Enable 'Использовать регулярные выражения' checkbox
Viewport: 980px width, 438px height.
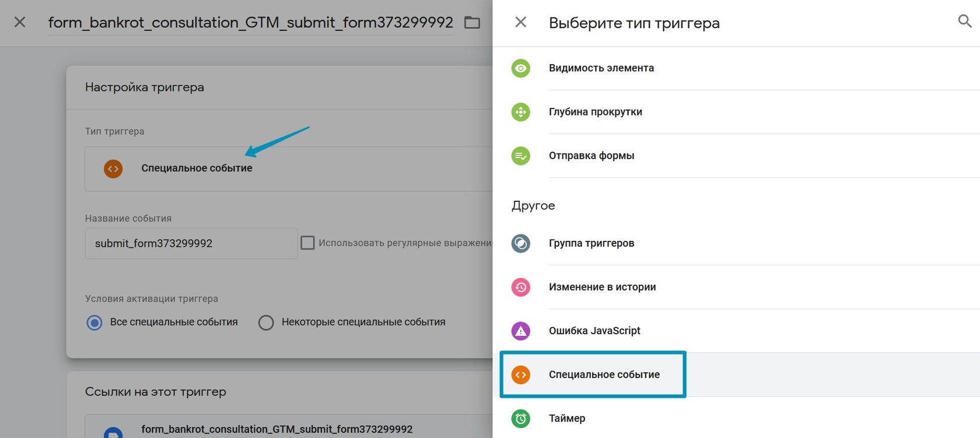click(x=307, y=243)
